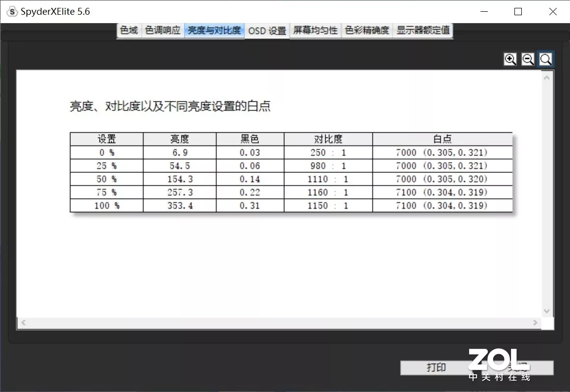Viewport: 570px width, 392px height.
Task: Click the zoom out magnifier icon
Action: tap(528, 59)
